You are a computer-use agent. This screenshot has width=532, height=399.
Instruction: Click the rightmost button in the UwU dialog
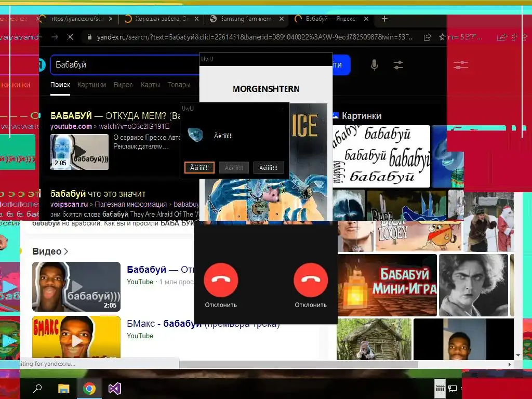[x=269, y=167]
